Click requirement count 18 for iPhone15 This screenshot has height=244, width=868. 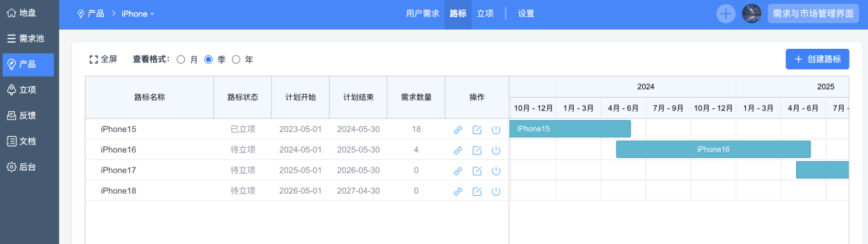(416, 129)
